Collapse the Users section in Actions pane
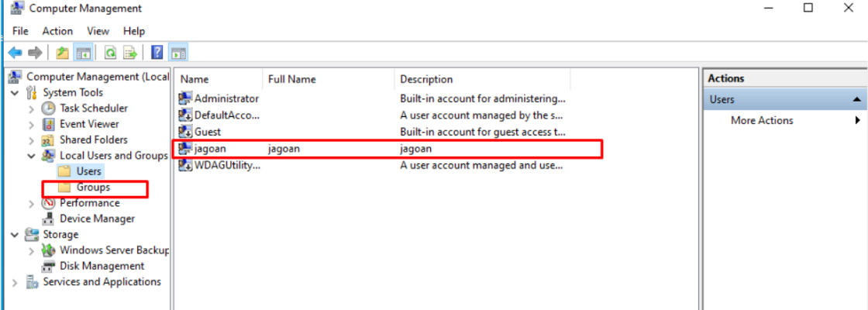 coord(857,100)
